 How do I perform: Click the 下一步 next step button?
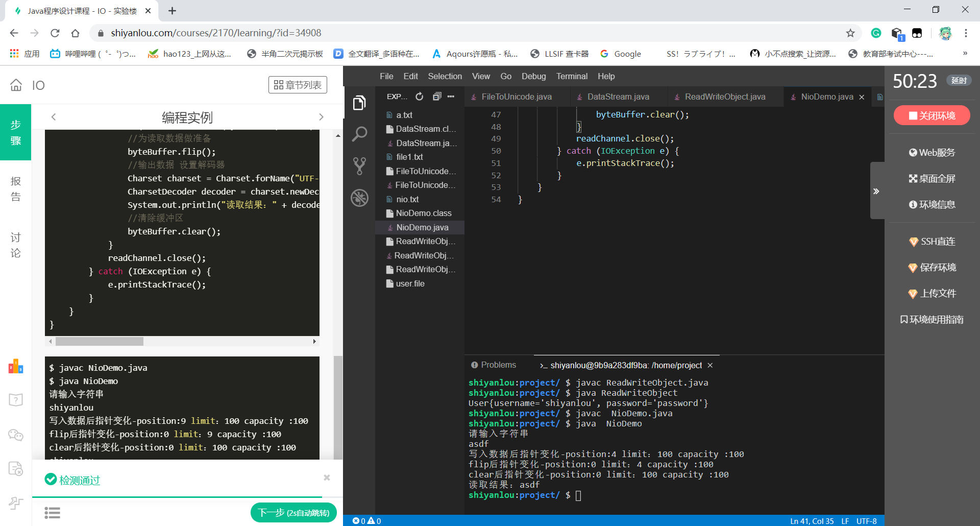[293, 512]
